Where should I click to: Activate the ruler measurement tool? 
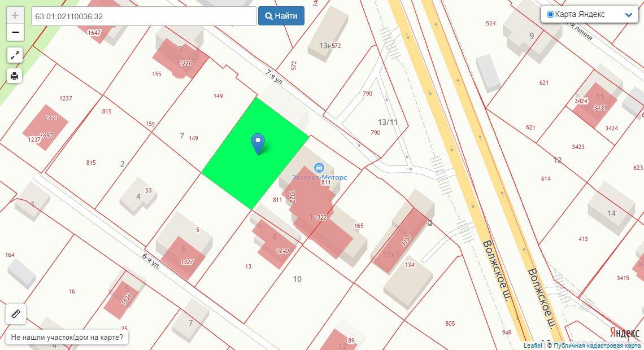tap(16, 314)
